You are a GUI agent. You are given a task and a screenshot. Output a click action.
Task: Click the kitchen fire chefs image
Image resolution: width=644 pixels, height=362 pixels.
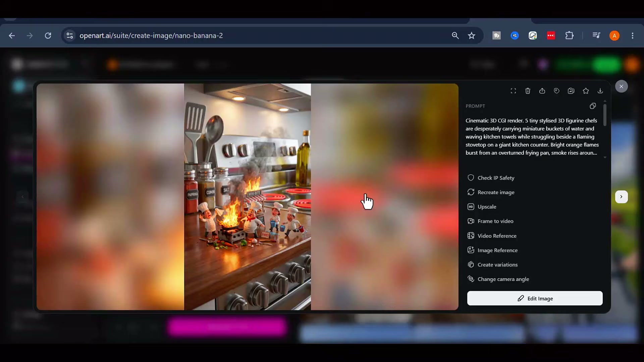248,197
